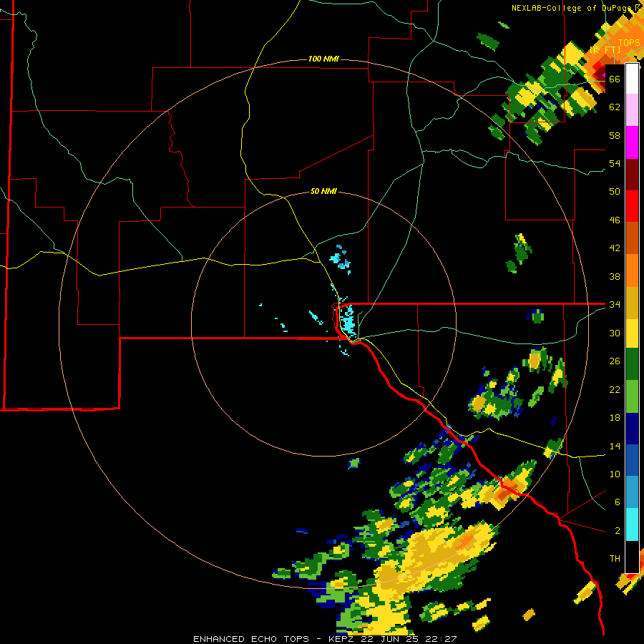Click the 22 legend value
This screenshot has height=644, width=644.
(x=615, y=389)
